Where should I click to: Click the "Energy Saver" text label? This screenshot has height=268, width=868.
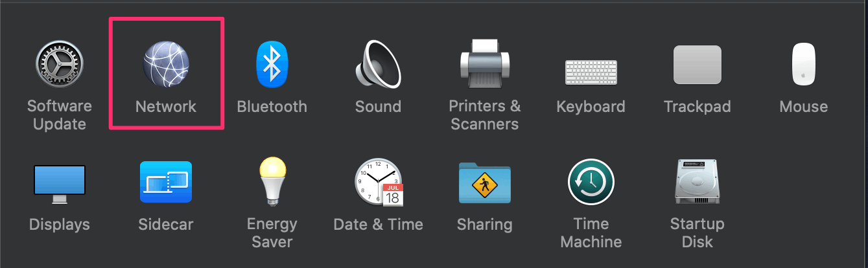click(x=272, y=233)
